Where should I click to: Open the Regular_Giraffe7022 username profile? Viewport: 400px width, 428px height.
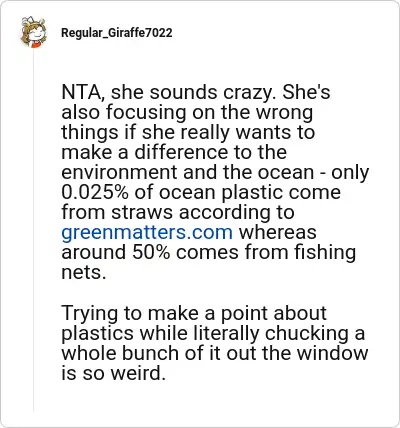point(117,33)
